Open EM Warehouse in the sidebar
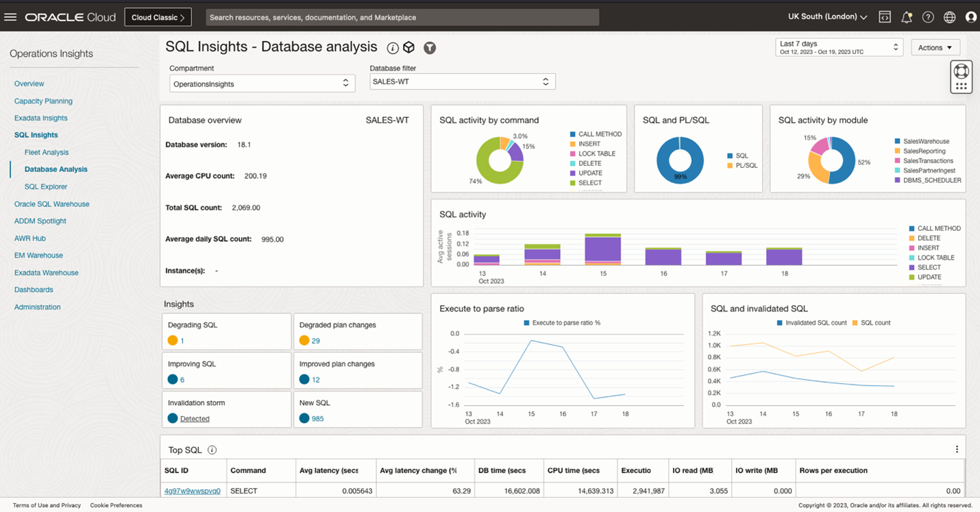This screenshot has height=512, width=980. point(38,255)
